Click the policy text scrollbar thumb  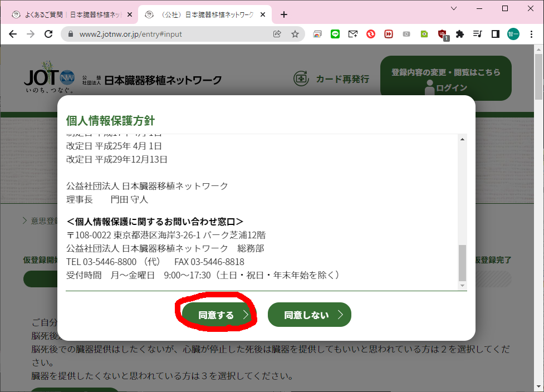pyautogui.click(x=462, y=263)
